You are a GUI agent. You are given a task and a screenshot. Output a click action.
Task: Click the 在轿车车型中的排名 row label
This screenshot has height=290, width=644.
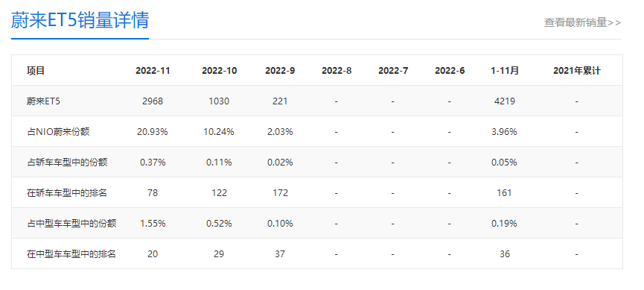(67, 193)
